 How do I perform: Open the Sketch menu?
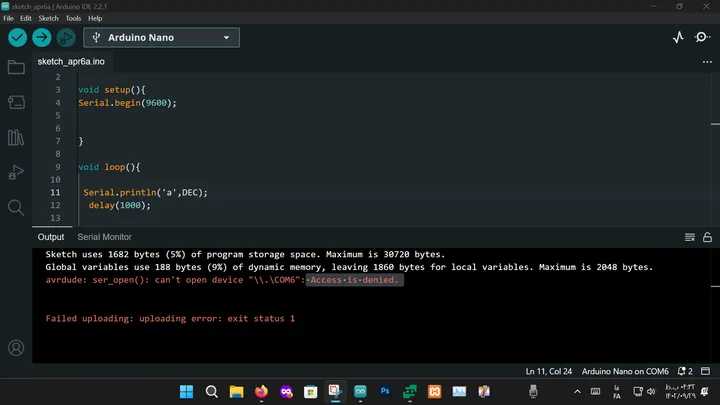tap(48, 18)
